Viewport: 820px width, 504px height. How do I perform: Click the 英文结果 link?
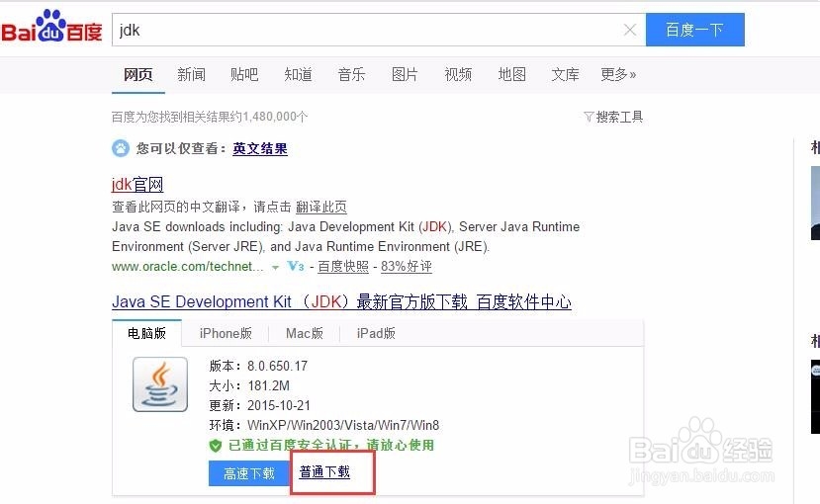pos(260,149)
